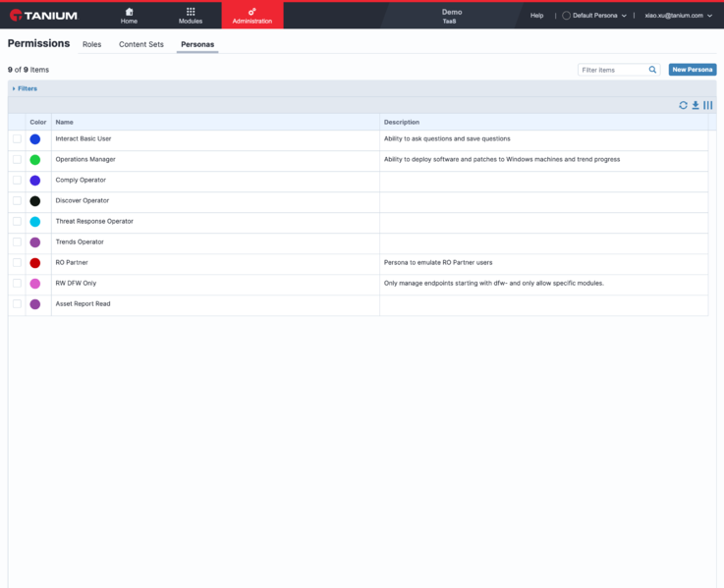Open the Help link
724x588 pixels.
click(x=536, y=16)
